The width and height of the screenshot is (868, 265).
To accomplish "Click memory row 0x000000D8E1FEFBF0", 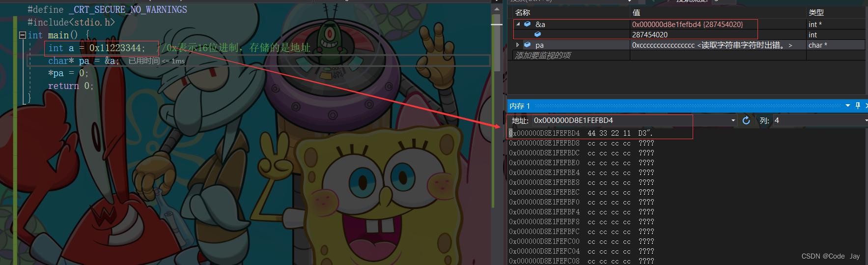I will coord(581,202).
